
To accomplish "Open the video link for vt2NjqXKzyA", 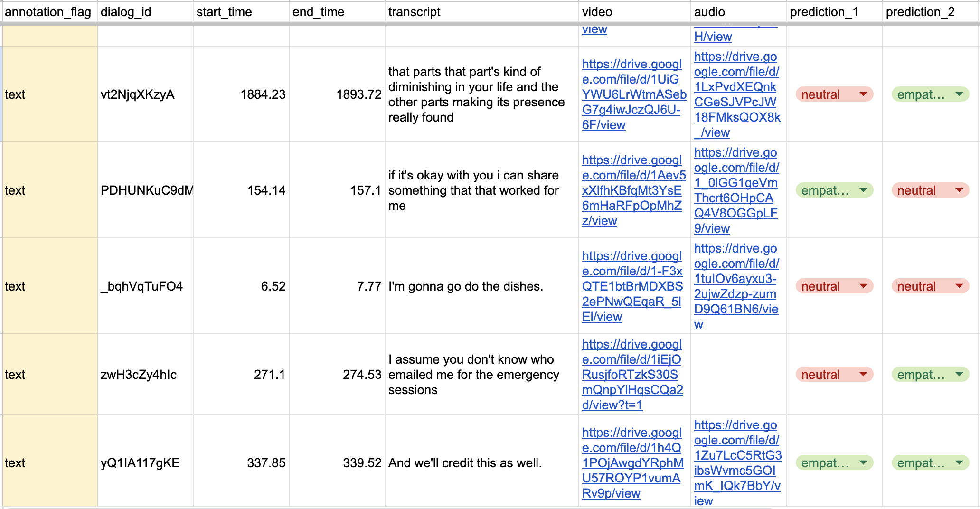I will click(x=634, y=94).
